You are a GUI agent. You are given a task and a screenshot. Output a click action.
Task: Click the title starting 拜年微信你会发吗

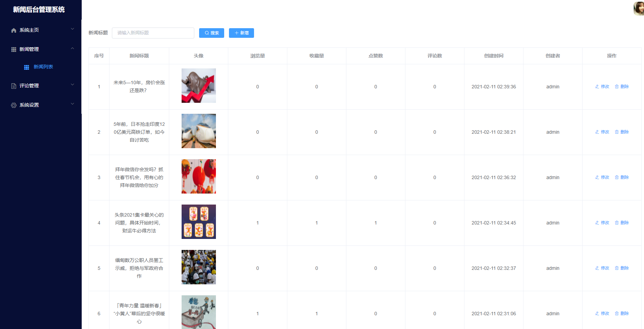coord(139,177)
